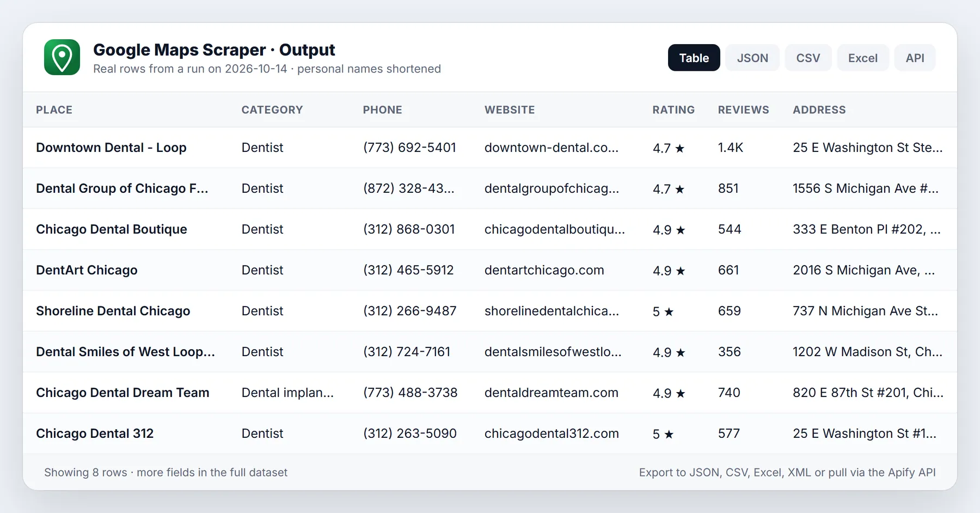
Task: Select the Chicago Dental Dream Team place
Action: click(122, 393)
